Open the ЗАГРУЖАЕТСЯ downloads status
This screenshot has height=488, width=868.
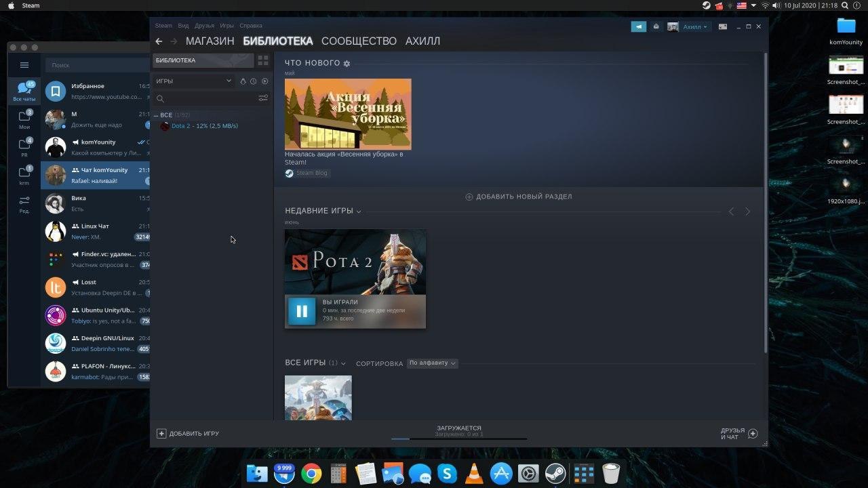pos(459,428)
